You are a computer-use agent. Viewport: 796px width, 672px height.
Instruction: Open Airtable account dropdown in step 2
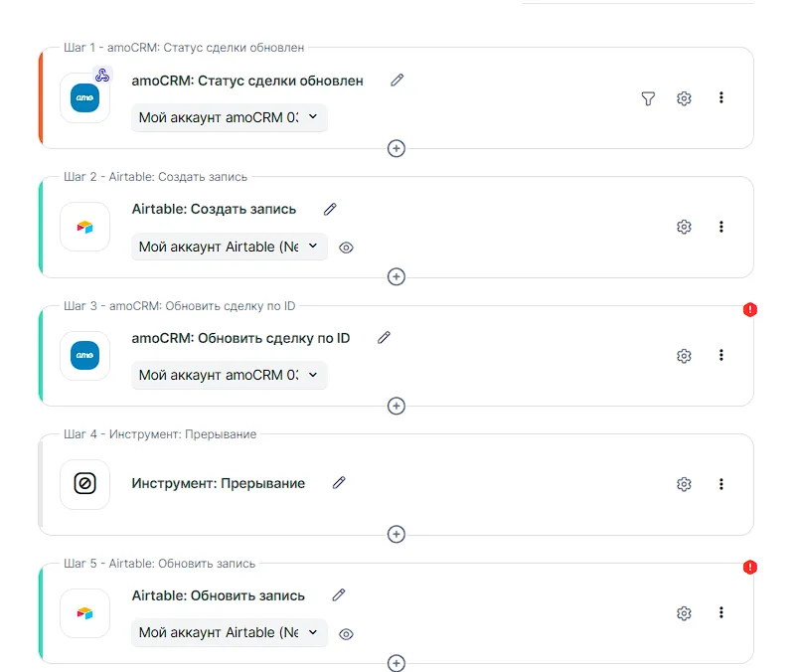230,247
